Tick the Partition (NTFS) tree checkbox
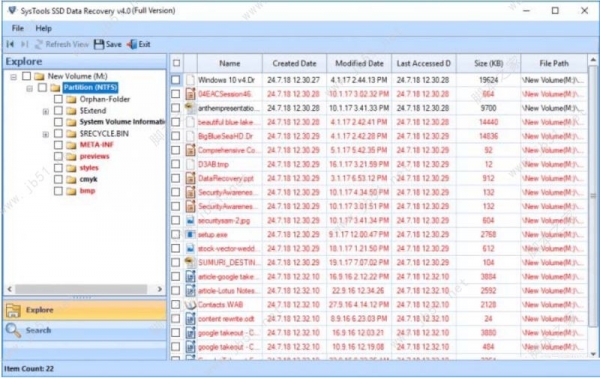The height and width of the screenshot is (378, 600). (42, 88)
